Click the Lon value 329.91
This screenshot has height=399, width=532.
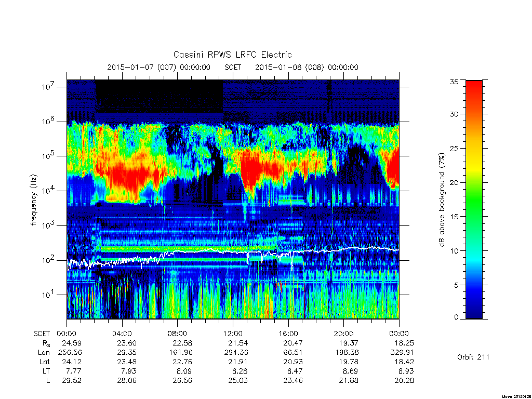pos(403,353)
